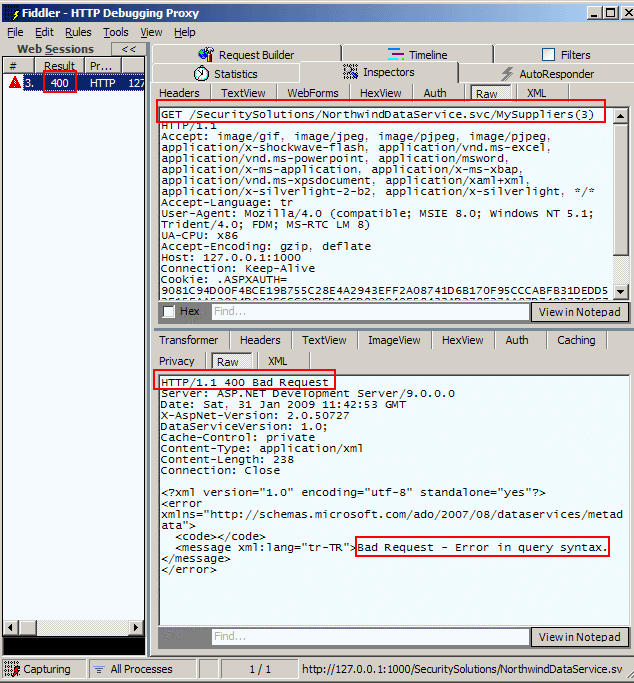Click response pane View in Notepad button
This screenshot has height=683, width=634.
coord(579,637)
